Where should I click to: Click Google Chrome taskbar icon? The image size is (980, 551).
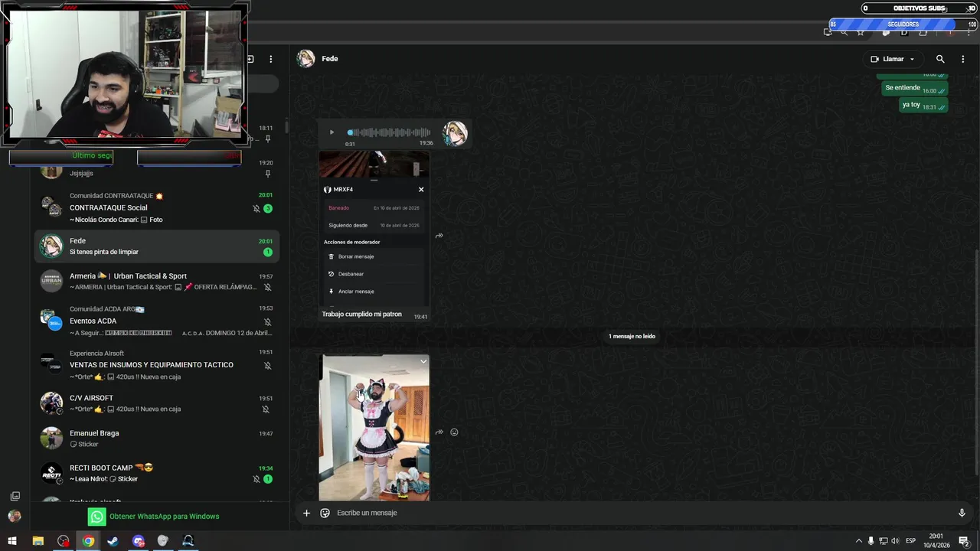tap(89, 541)
